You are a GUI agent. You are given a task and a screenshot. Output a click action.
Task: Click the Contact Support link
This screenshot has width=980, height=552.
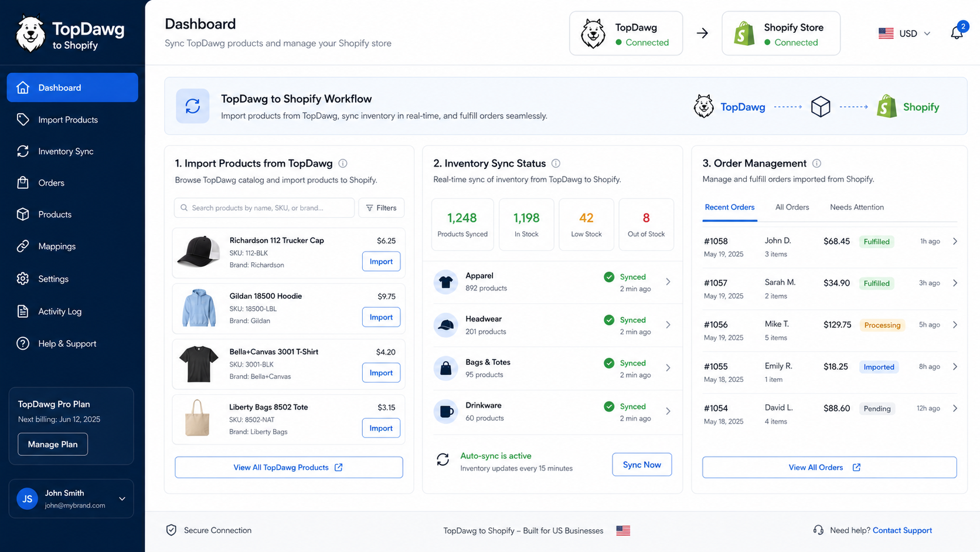click(x=902, y=530)
